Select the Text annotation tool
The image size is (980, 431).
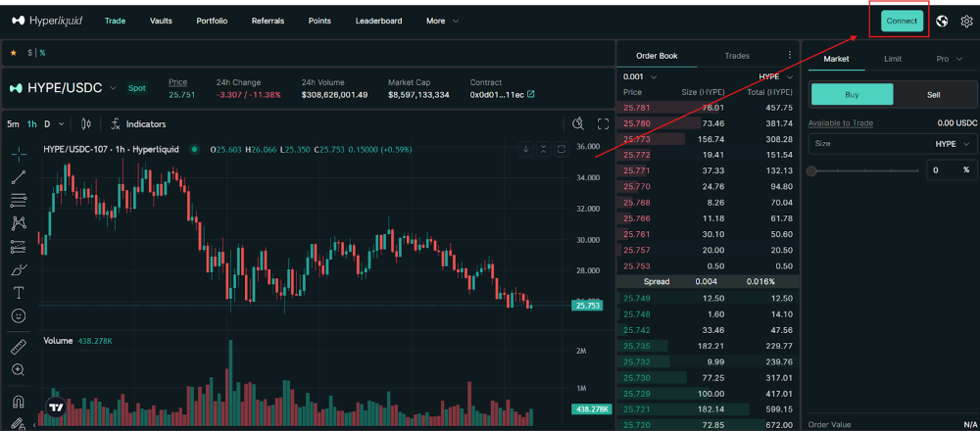[x=19, y=293]
